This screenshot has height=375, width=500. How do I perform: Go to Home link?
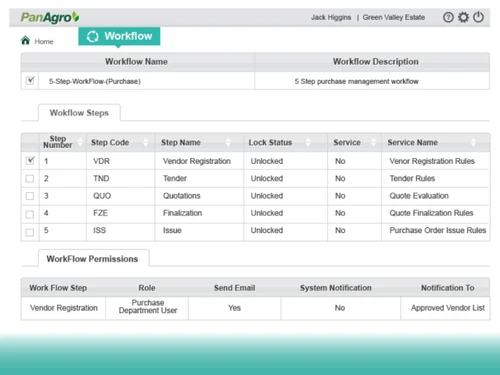pyautogui.click(x=44, y=42)
